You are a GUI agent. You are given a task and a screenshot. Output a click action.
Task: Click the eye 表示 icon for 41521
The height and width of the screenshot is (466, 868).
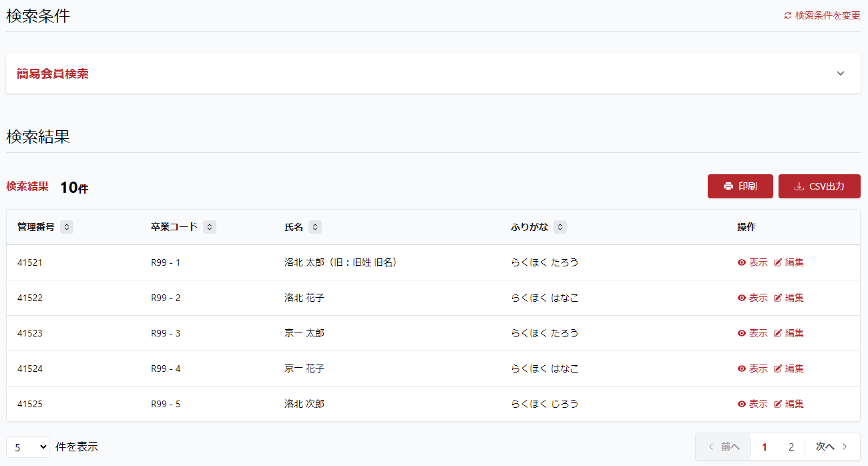[x=741, y=262]
